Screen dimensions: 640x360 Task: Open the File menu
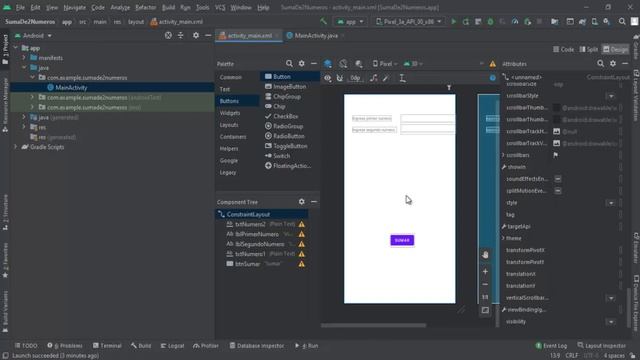coord(20,7)
